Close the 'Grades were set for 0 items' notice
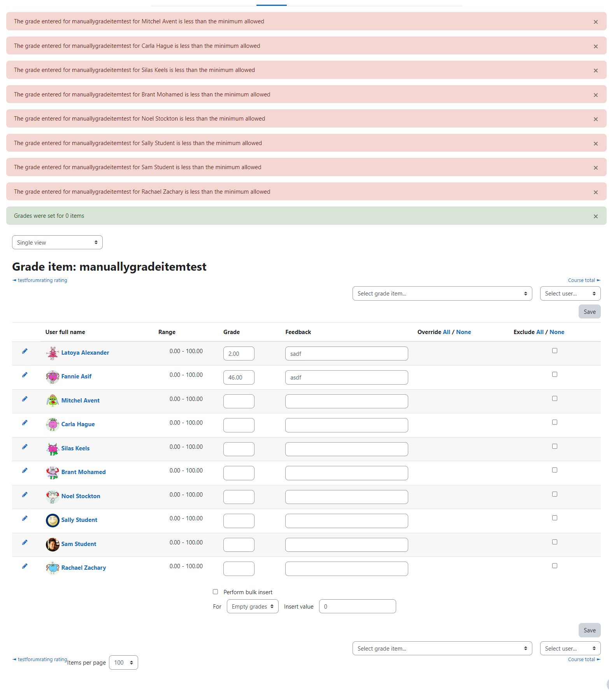Image resolution: width=609 pixels, height=700 pixels. pos(595,216)
